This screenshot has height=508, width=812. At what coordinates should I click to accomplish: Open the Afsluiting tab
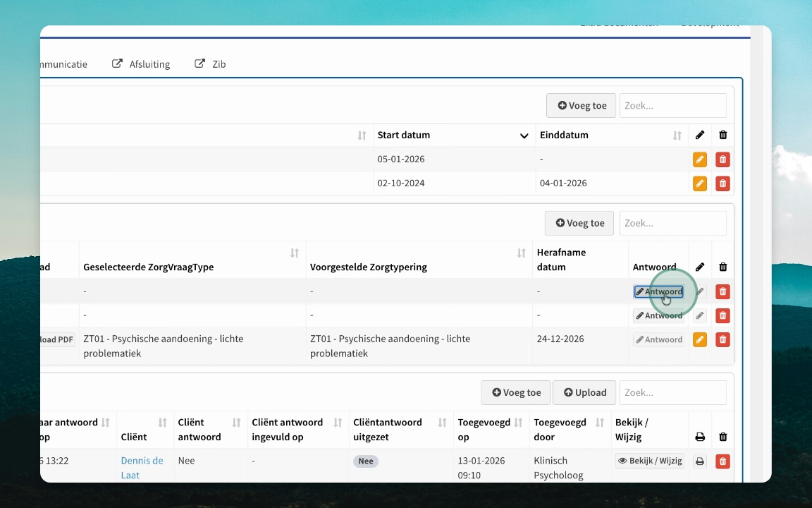[142, 64]
